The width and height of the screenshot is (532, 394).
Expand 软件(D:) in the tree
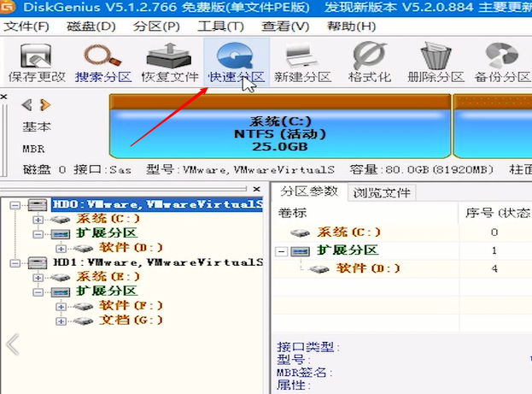coord(61,249)
